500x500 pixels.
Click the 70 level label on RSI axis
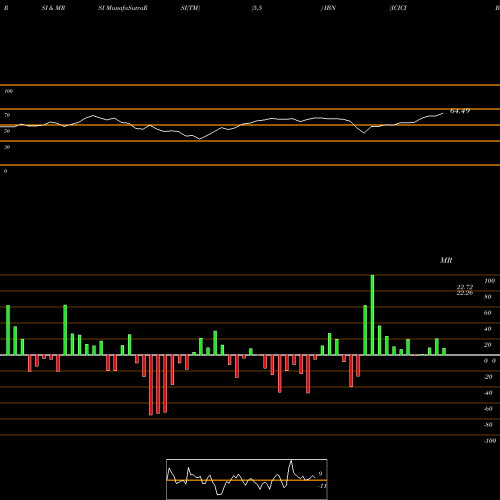(7, 115)
